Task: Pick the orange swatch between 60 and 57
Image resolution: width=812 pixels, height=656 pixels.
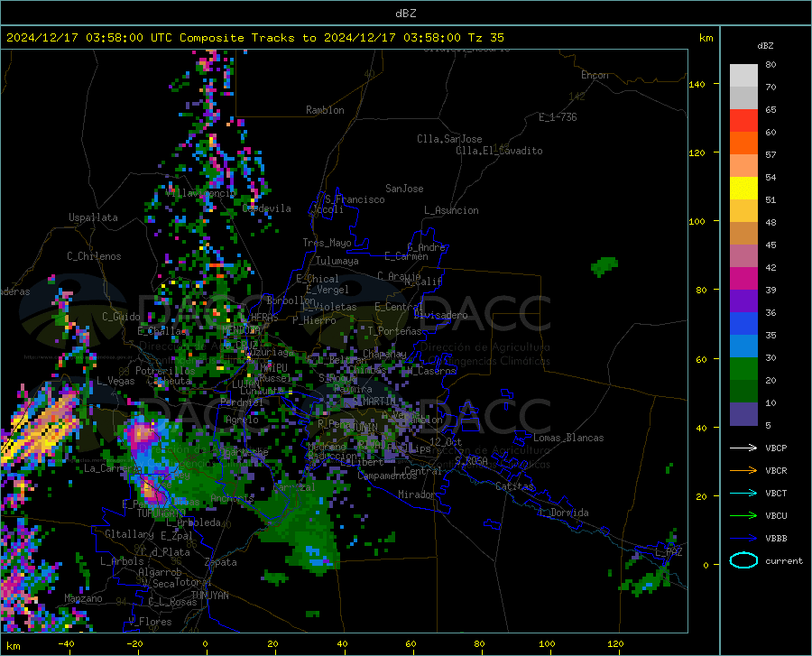Action: point(743,143)
